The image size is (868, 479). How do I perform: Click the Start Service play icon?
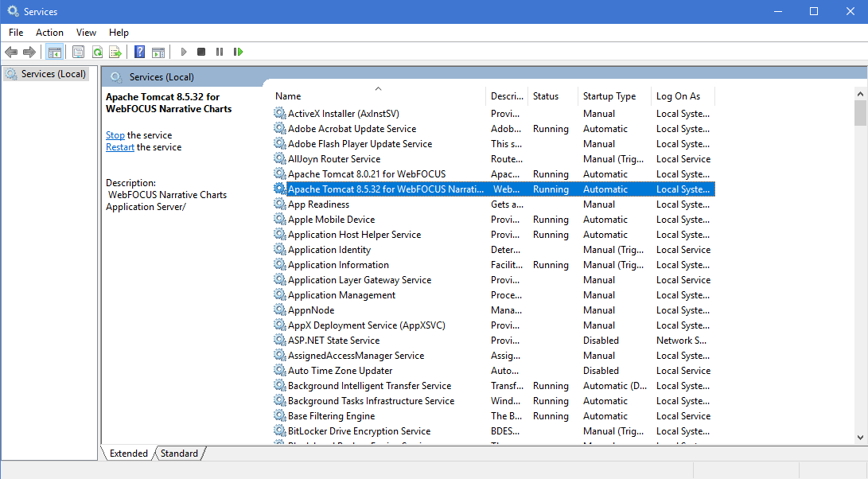184,52
